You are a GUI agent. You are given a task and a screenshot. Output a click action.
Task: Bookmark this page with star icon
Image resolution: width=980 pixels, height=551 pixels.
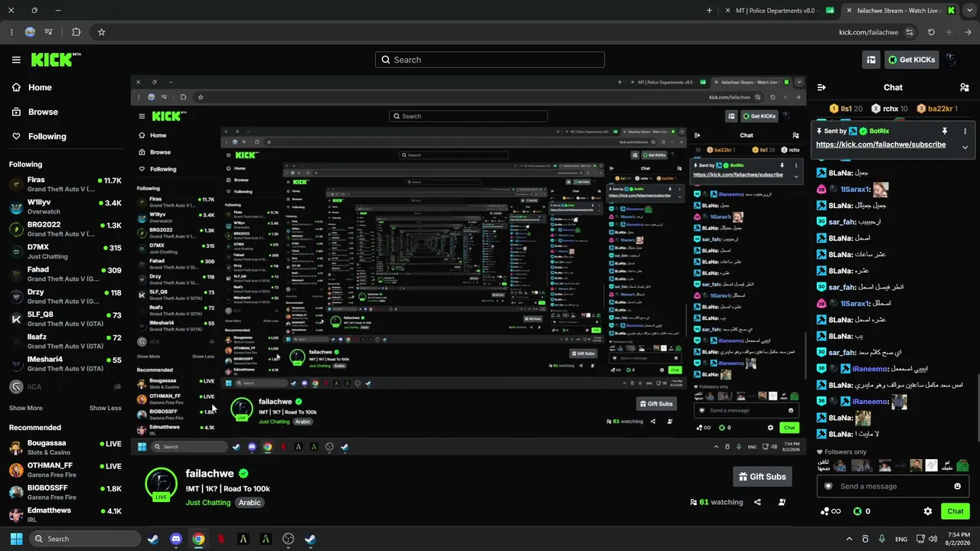101,32
